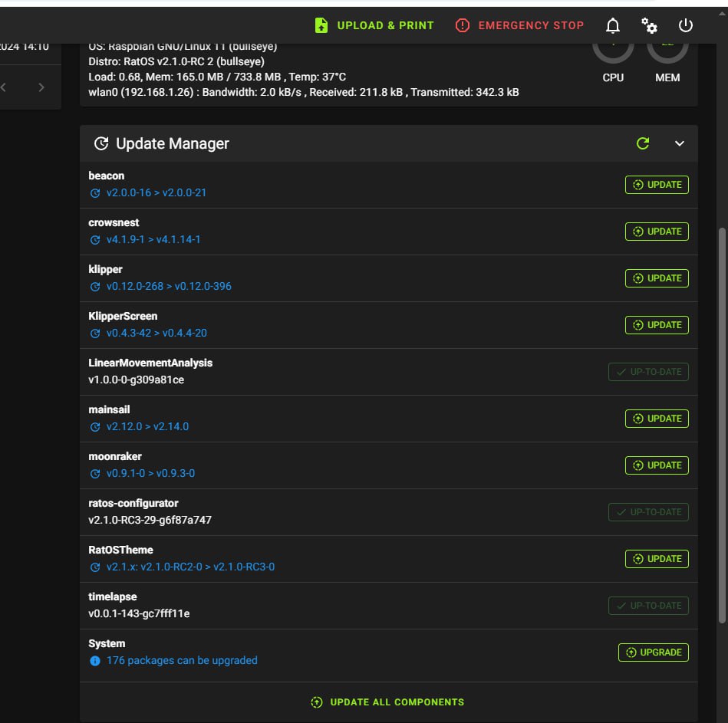The image size is (728, 723).
Task: Click the refresh icon beside klipper version
Action: 95,287
